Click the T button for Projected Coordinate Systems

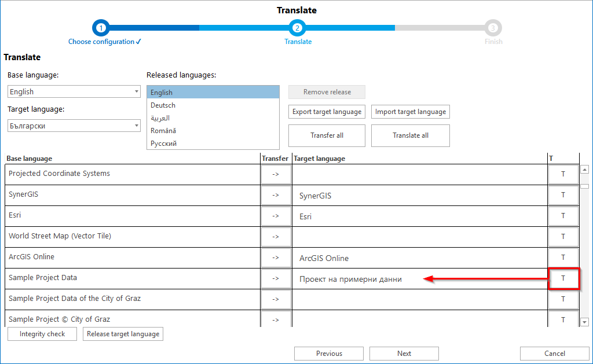click(563, 174)
